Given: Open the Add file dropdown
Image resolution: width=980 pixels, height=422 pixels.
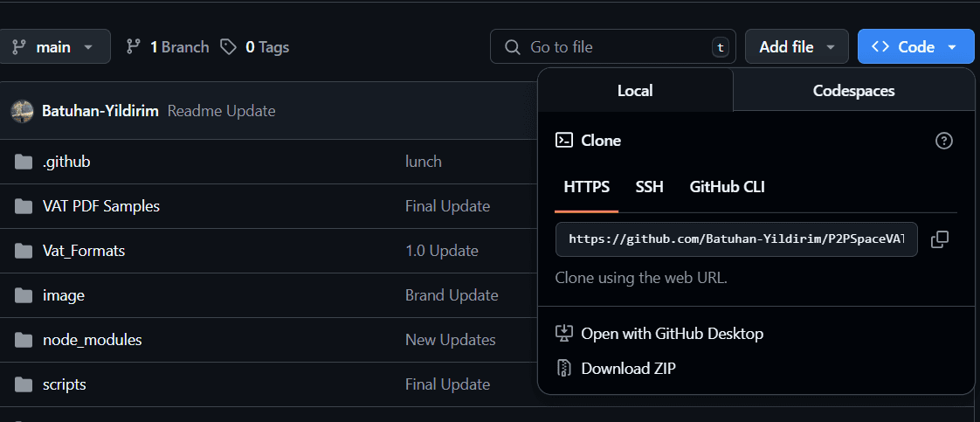Looking at the screenshot, I should pyautogui.click(x=797, y=47).
